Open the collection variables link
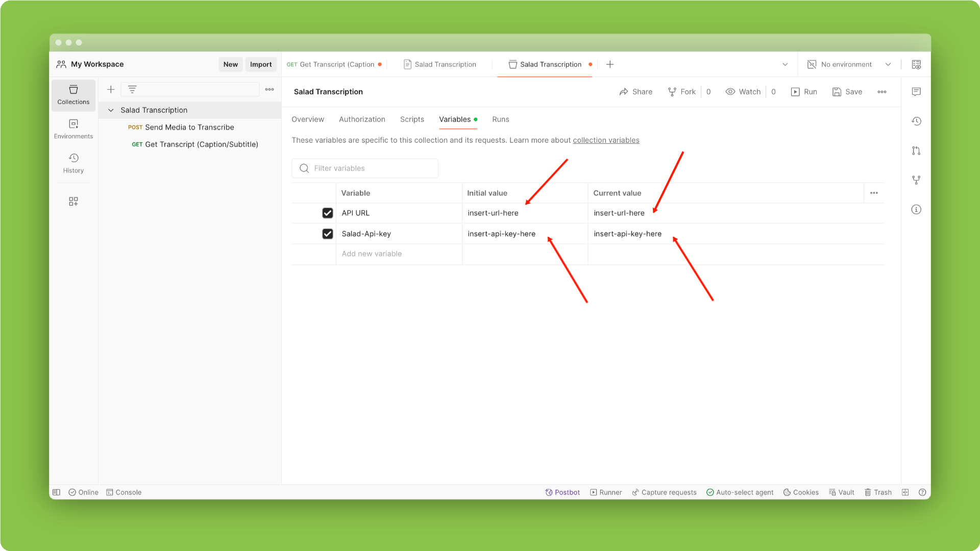The image size is (980, 551). tap(606, 140)
